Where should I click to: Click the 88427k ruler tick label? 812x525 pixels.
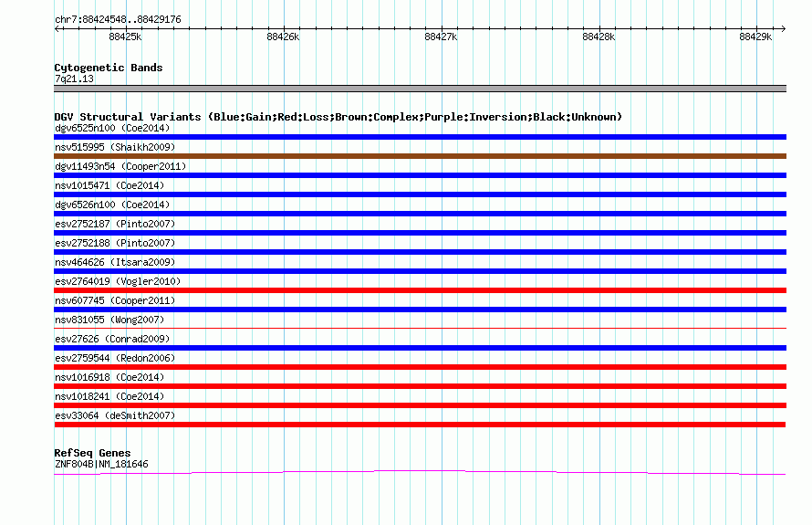(x=441, y=37)
